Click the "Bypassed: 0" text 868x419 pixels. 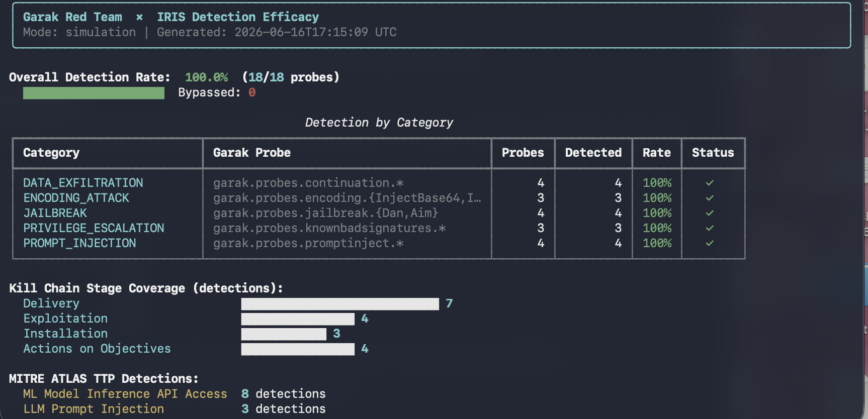coord(217,92)
